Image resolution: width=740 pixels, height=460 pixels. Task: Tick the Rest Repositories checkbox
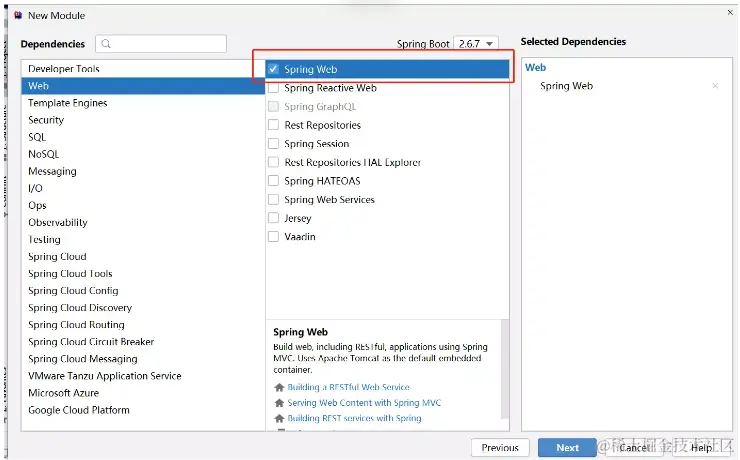tap(273, 125)
